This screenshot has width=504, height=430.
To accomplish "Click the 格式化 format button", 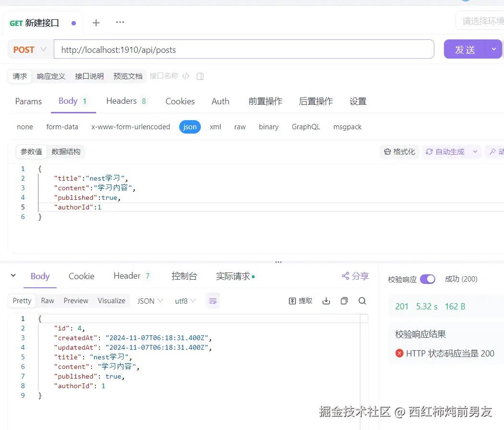I will [x=400, y=152].
